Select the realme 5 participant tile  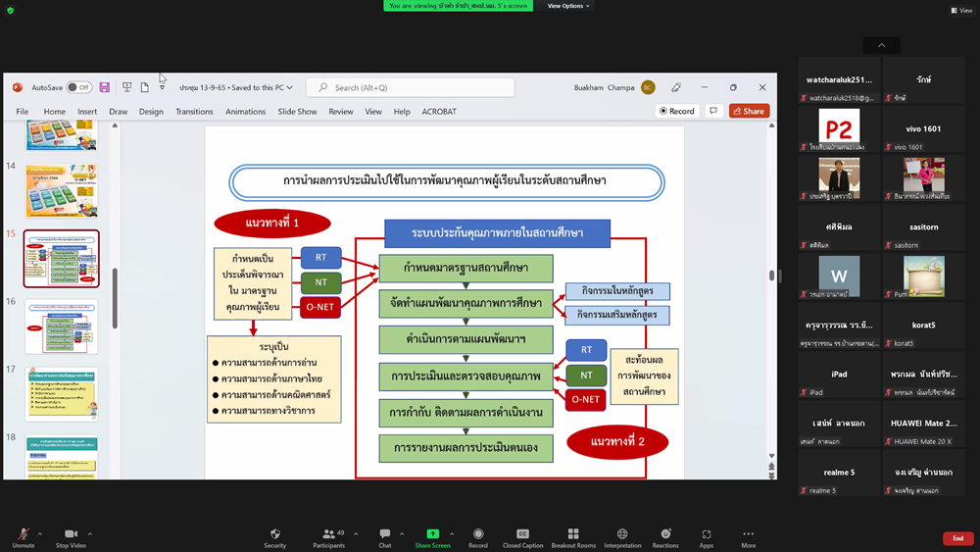tap(839, 473)
